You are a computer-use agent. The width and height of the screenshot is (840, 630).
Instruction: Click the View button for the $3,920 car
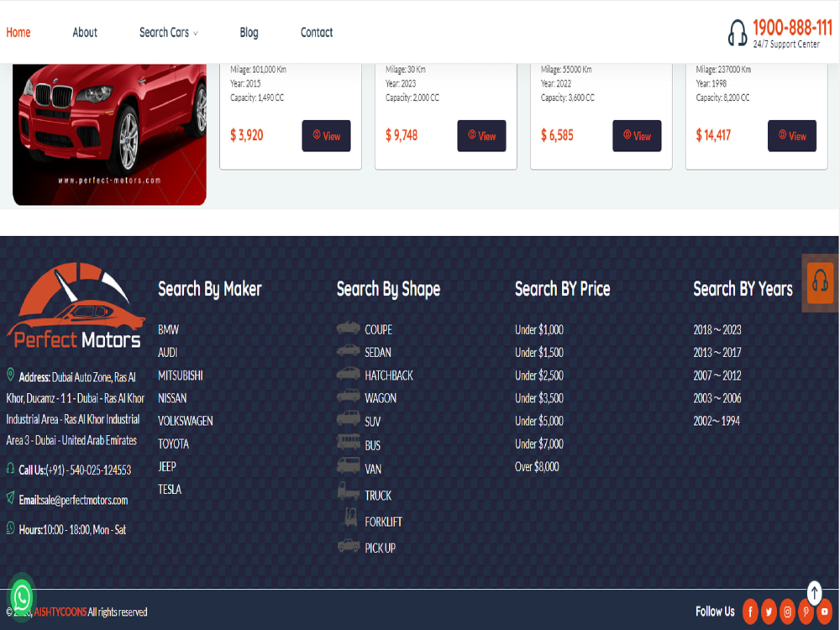tap(326, 135)
